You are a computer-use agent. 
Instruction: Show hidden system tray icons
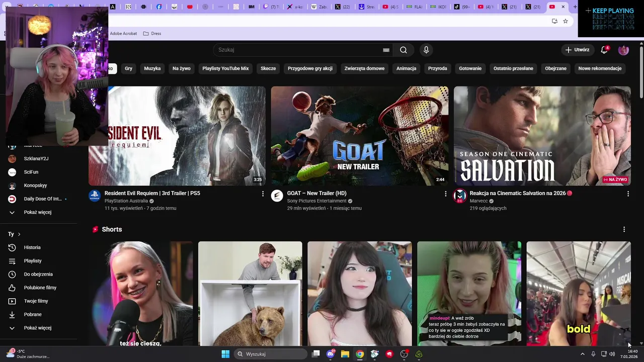[x=583, y=354]
